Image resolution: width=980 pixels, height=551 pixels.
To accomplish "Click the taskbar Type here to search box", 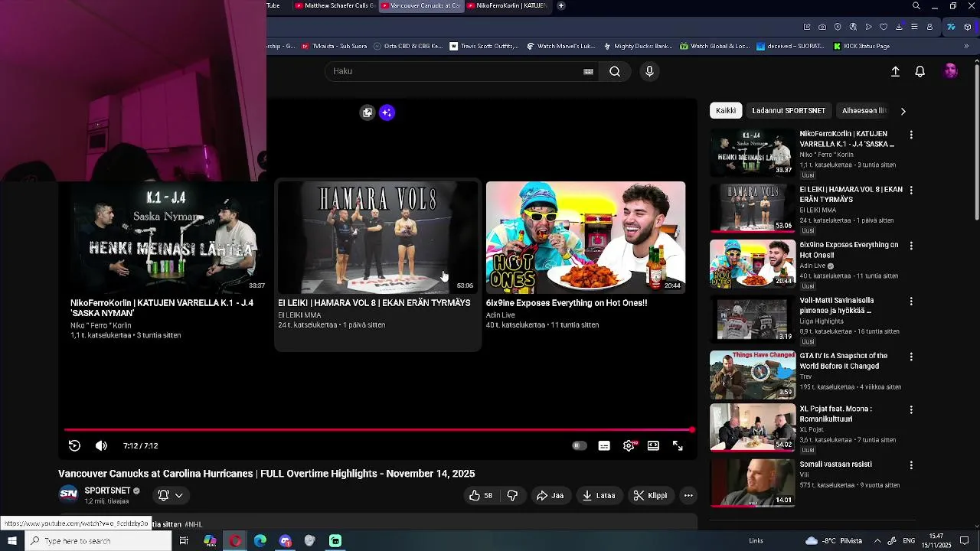I will (97, 541).
